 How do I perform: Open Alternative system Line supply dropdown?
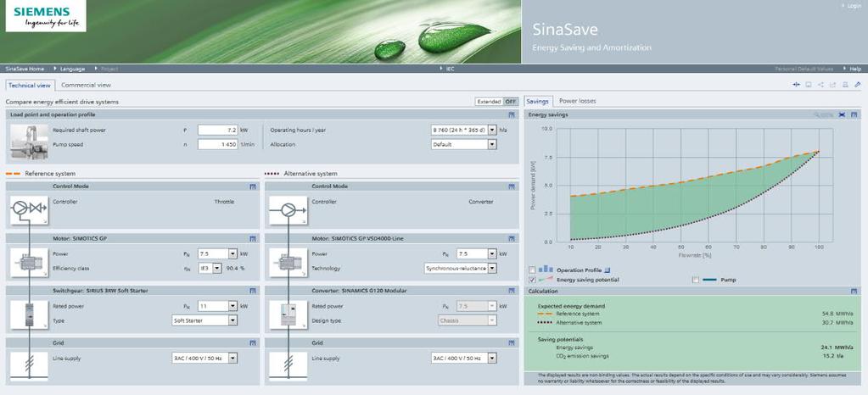coord(464,359)
